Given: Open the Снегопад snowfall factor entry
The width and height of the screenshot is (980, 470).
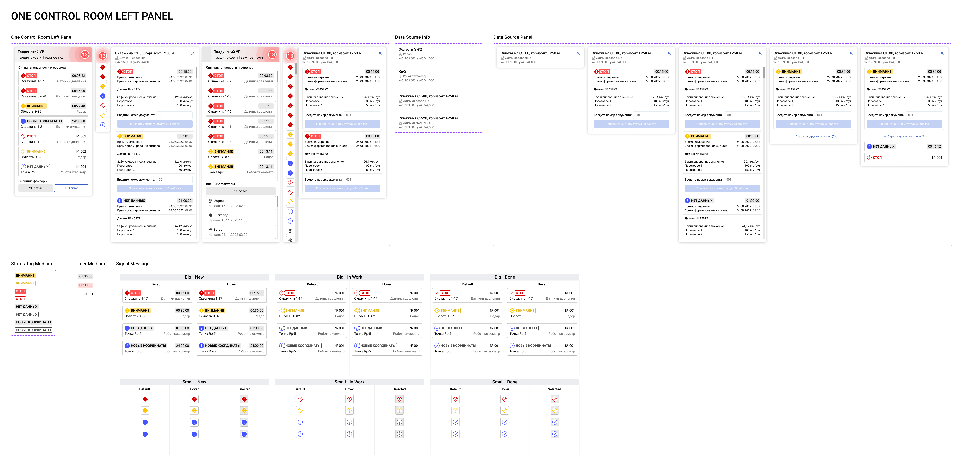Looking at the screenshot, I should point(241,217).
